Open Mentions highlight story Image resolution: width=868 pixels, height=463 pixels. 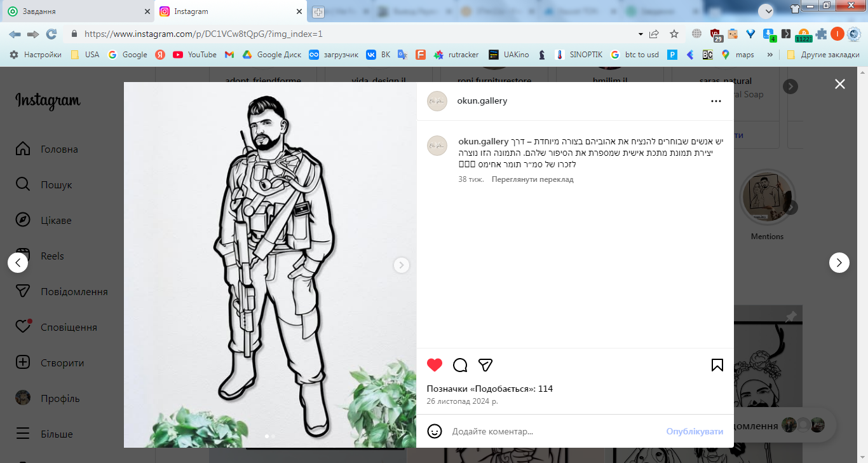[767, 205]
